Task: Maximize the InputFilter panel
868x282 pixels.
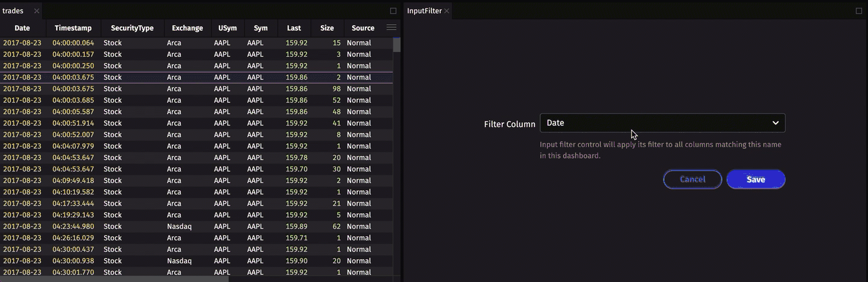Action: 859,11
